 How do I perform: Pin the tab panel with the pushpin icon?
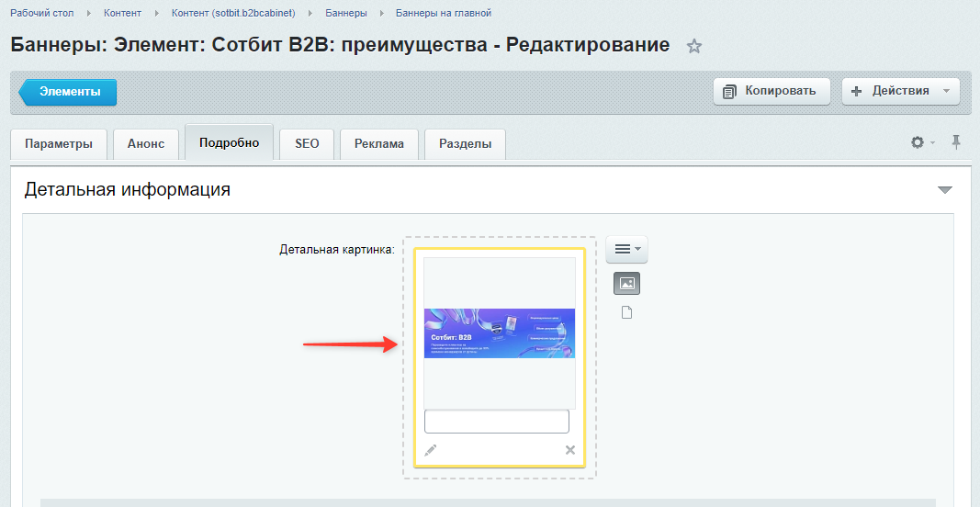point(955,142)
